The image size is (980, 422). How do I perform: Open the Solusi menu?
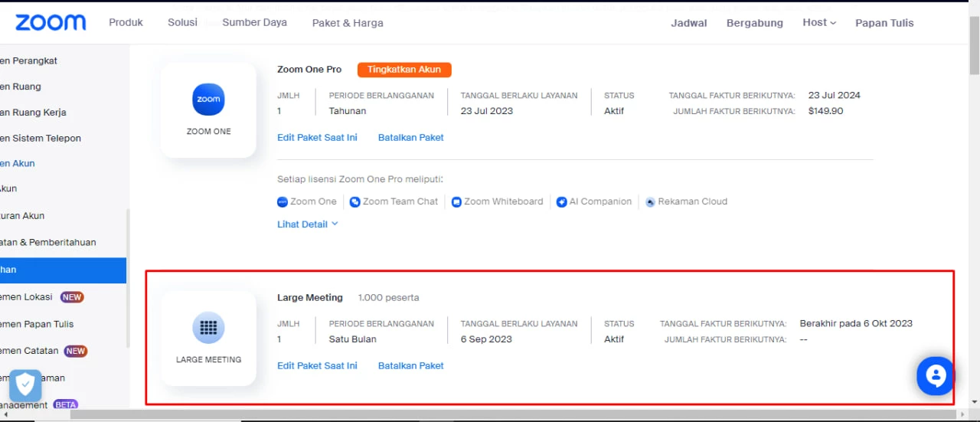[x=183, y=22]
